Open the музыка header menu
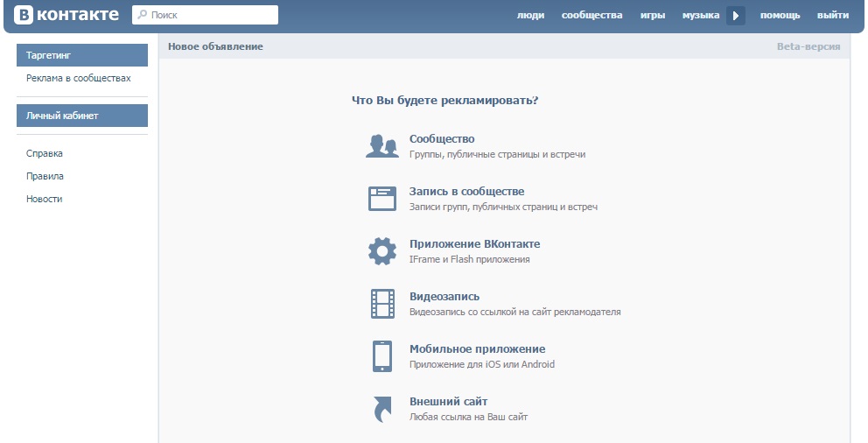 (701, 16)
